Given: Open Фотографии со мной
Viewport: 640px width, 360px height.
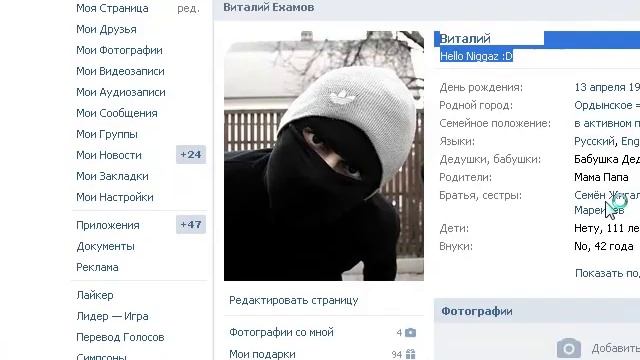Looking at the screenshot, I should pos(281,332).
